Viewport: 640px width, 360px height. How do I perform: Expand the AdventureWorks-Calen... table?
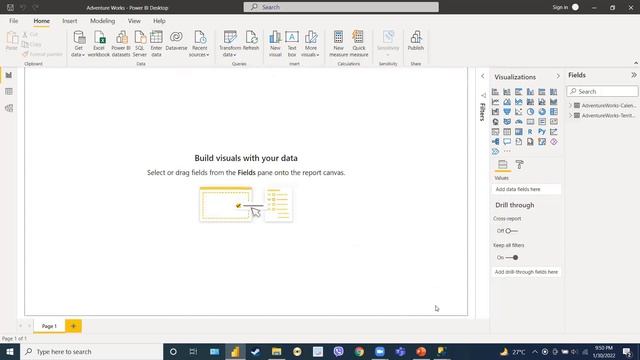[x=571, y=105]
